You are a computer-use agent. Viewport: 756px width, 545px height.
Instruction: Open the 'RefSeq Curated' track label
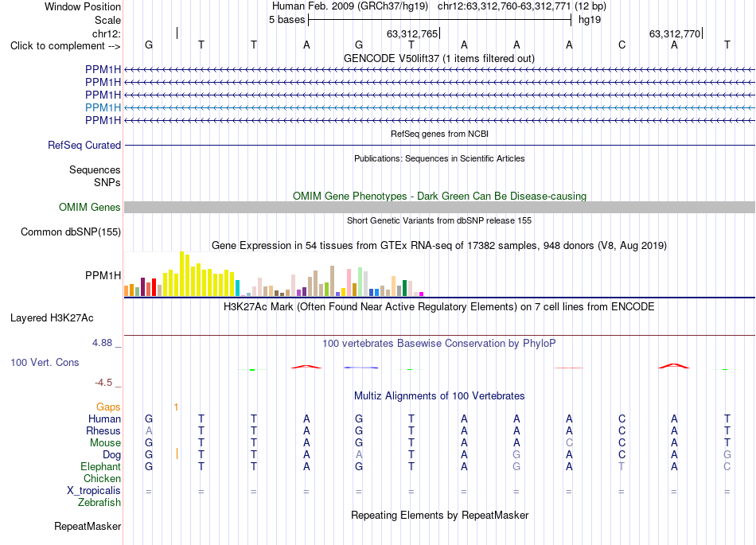84,145
